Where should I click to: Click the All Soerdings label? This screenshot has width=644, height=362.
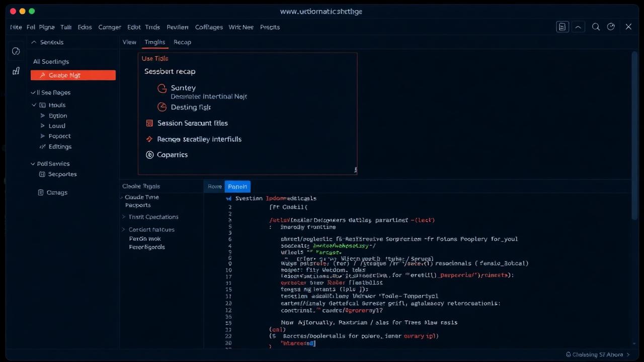[51, 61]
